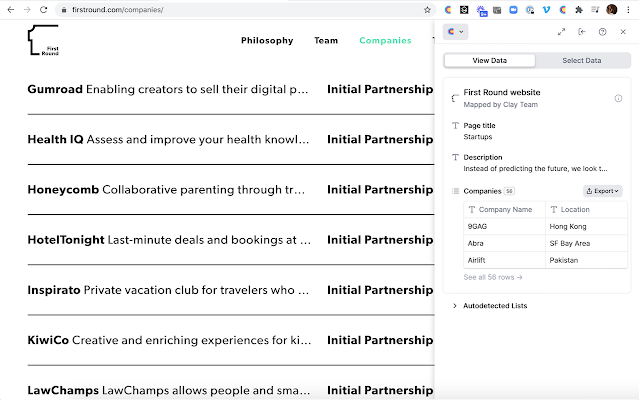This screenshot has width=640, height=400.
Task: Click the Companies list label
Action: click(482, 191)
